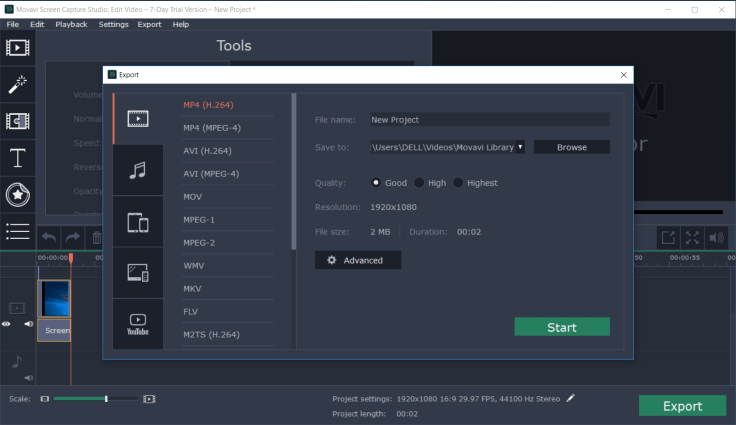Toggle video track visibility eye icon
This screenshot has height=425, width=736.
pos(6,324)
